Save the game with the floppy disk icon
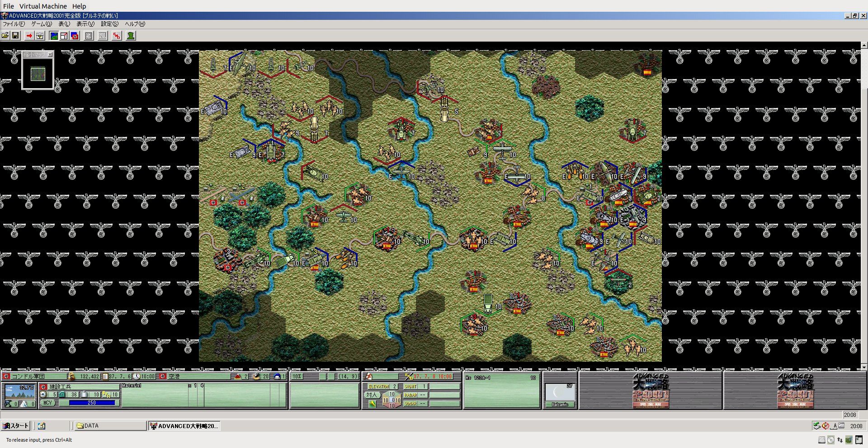This screenshot has height=448, width=868. 15,36
